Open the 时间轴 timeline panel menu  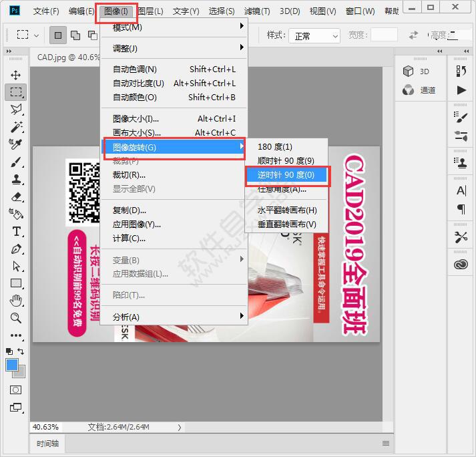coord(386,444)
